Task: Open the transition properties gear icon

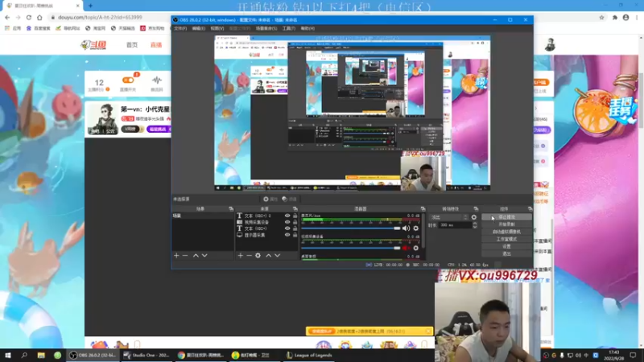Action: tap(474, 217)
